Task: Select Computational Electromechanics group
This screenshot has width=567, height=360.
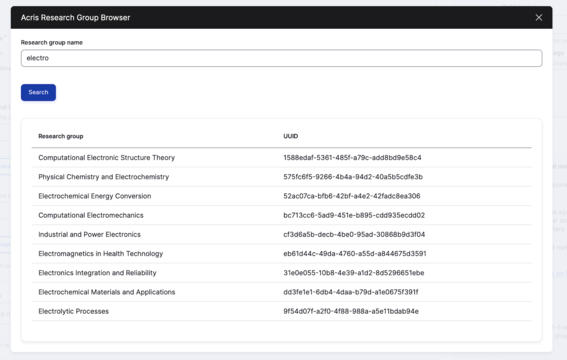Action: [91, 215]
